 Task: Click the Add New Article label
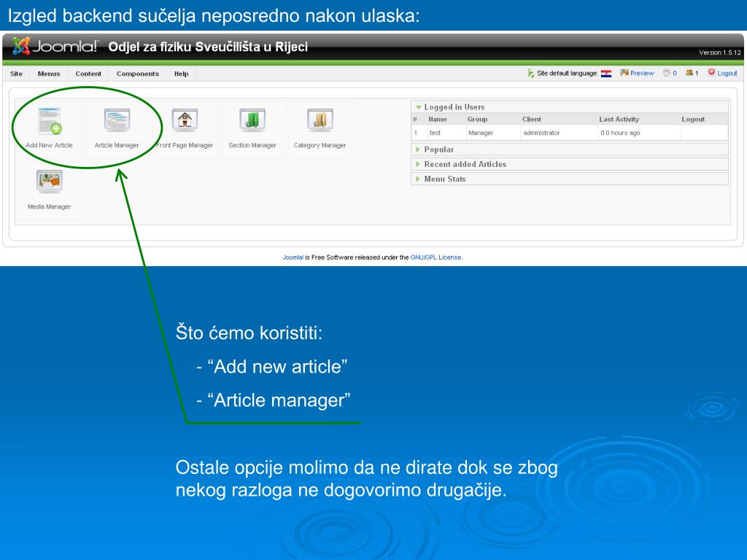(x=49, y=145)
